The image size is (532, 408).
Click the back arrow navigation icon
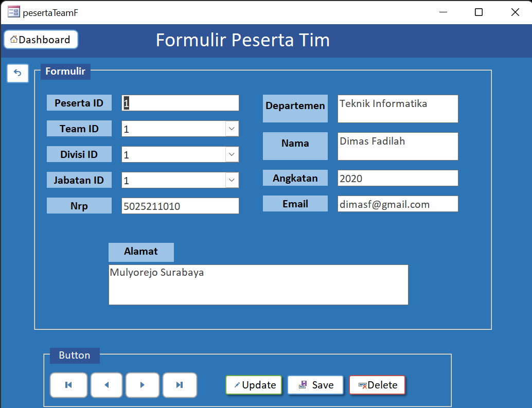click(x=17, y=73)
